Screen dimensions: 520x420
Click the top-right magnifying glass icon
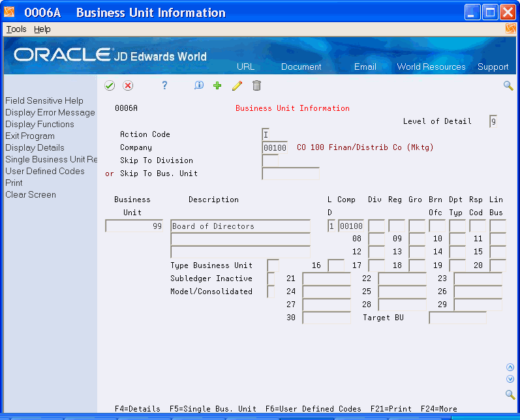(508, 85)
